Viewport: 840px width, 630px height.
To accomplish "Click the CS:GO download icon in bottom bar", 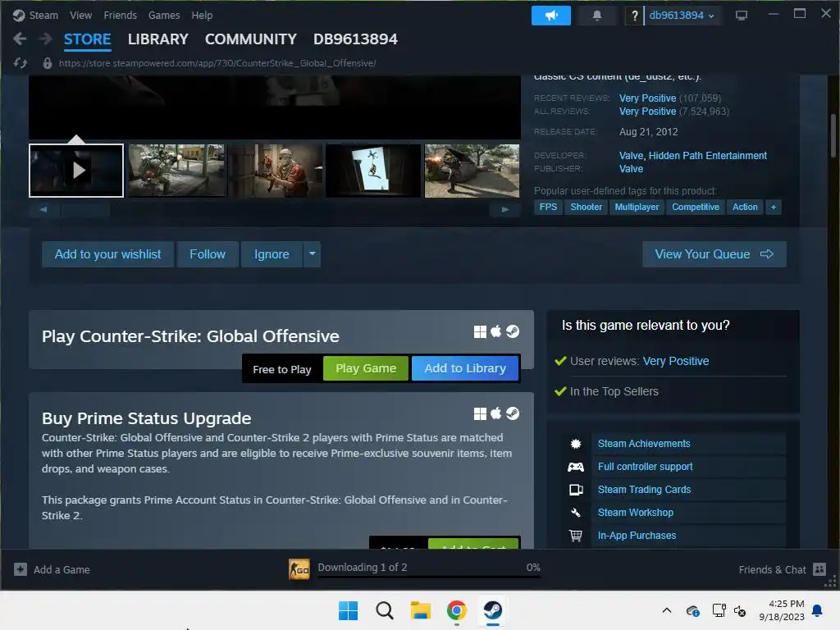I will [x=299, y=569].
